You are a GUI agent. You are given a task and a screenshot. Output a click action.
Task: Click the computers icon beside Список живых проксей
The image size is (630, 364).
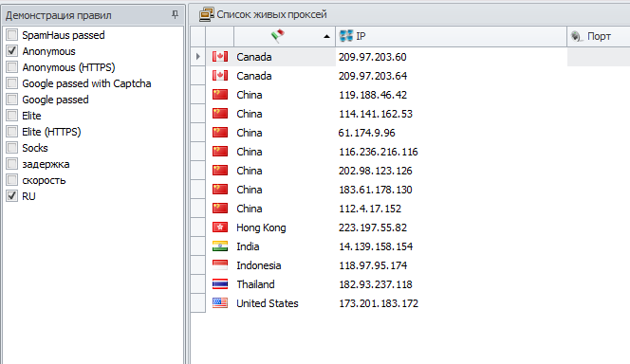click(x=206, y=14)
